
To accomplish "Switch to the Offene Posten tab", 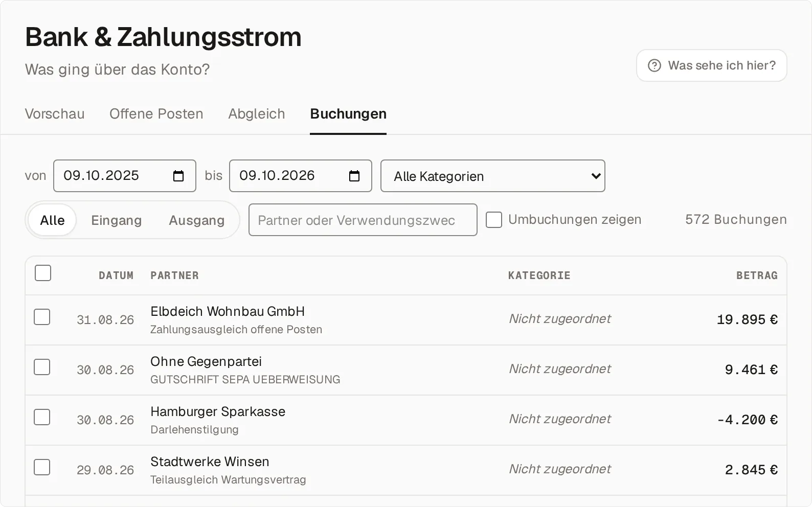I will pyautogui.click(x=156, y=113).
